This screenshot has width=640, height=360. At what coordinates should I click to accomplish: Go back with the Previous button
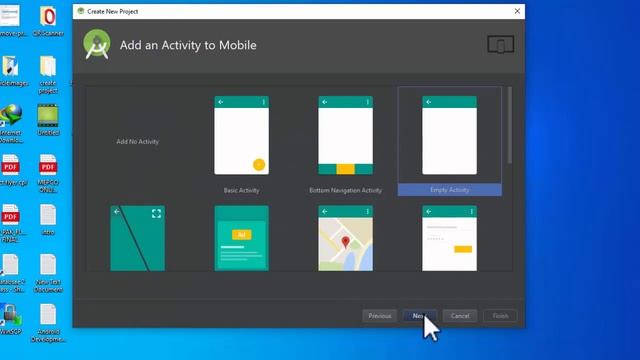pyautogui.click(x=380, y=316)
